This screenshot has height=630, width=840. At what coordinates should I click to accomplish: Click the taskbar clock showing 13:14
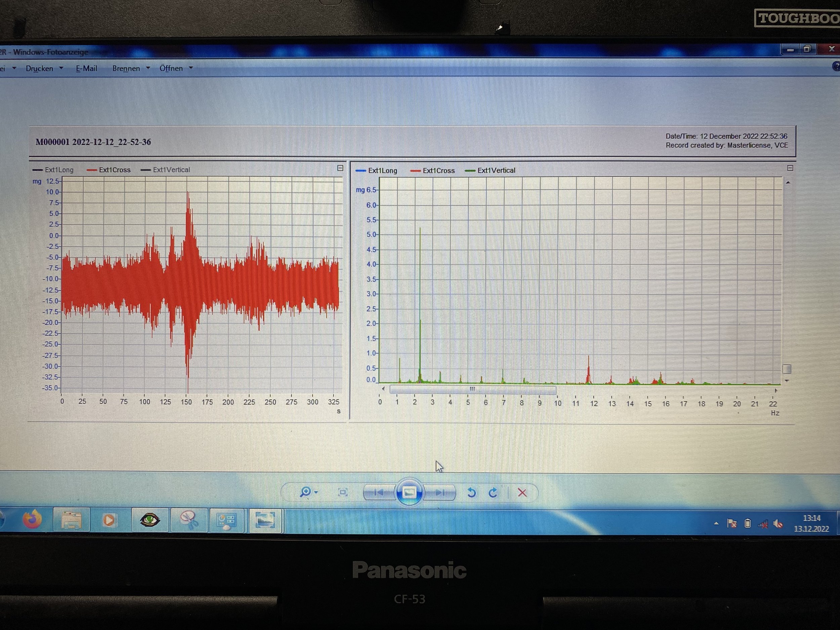811,523
